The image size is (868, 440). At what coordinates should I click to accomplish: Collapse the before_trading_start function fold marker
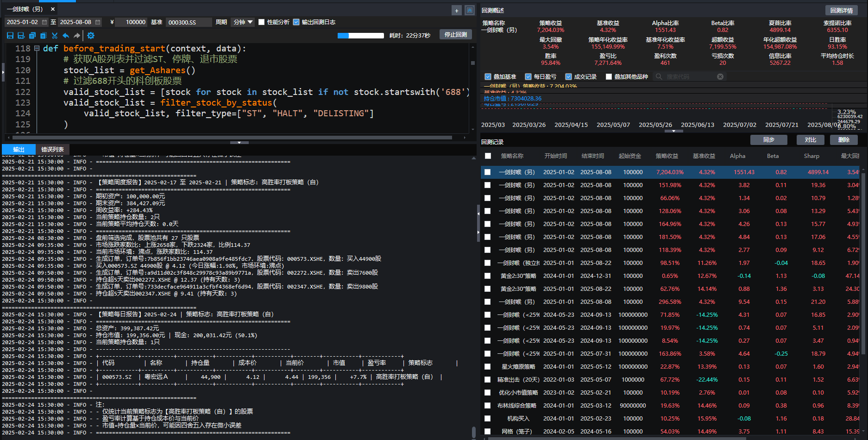[37, 49]
